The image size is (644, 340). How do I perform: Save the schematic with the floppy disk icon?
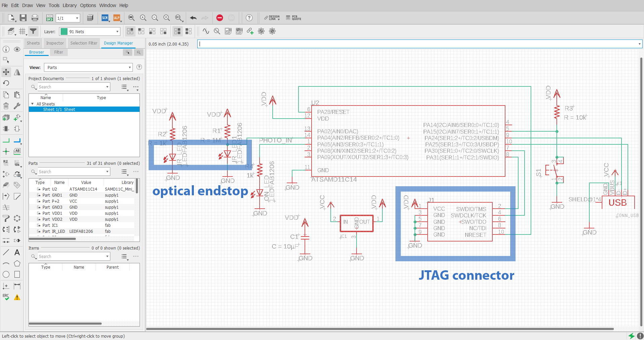click(23, 18)
